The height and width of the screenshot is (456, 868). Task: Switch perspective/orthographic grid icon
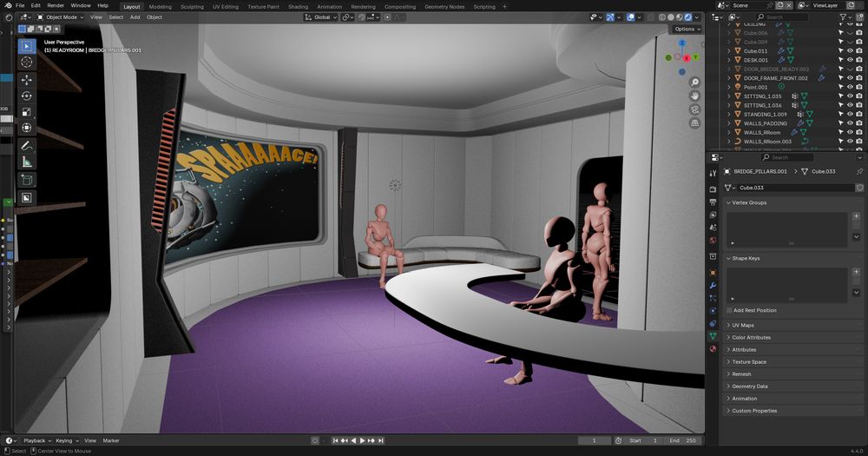694,123
